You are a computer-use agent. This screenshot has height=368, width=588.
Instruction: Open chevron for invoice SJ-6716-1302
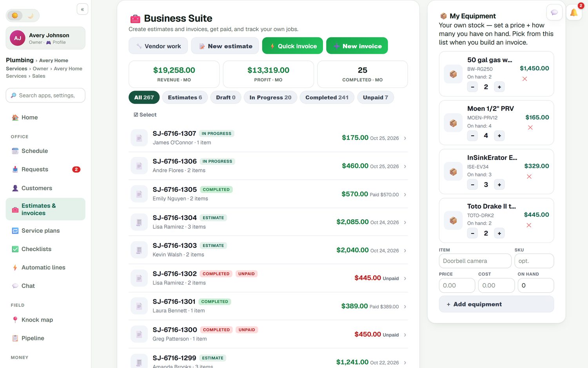point(405,279)
